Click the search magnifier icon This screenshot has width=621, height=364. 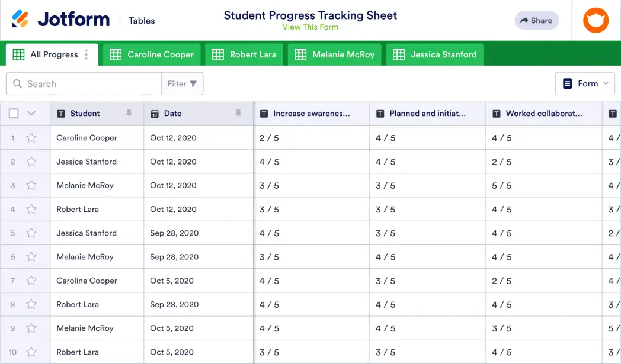17,83
